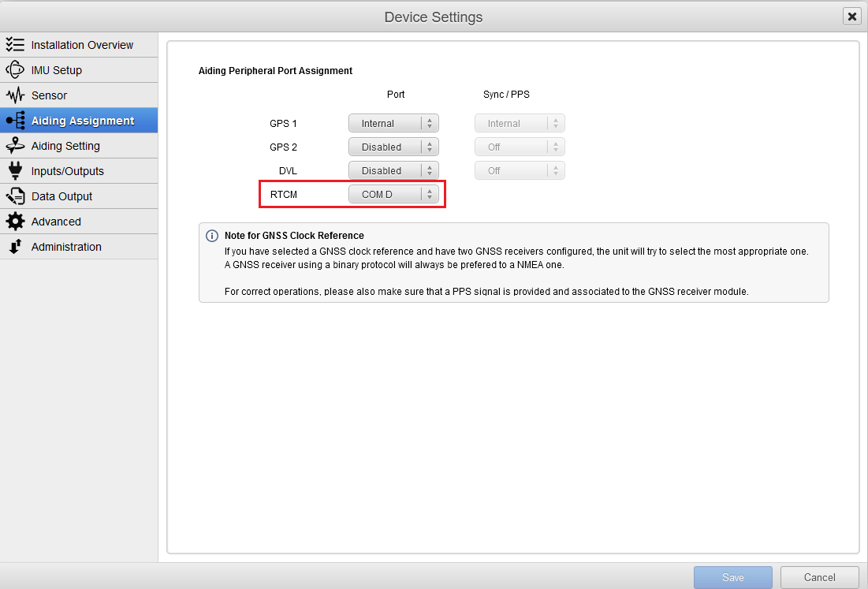Click the IMU Setup orbit icon
868x589 pixels.
click(x=15, y=70)
